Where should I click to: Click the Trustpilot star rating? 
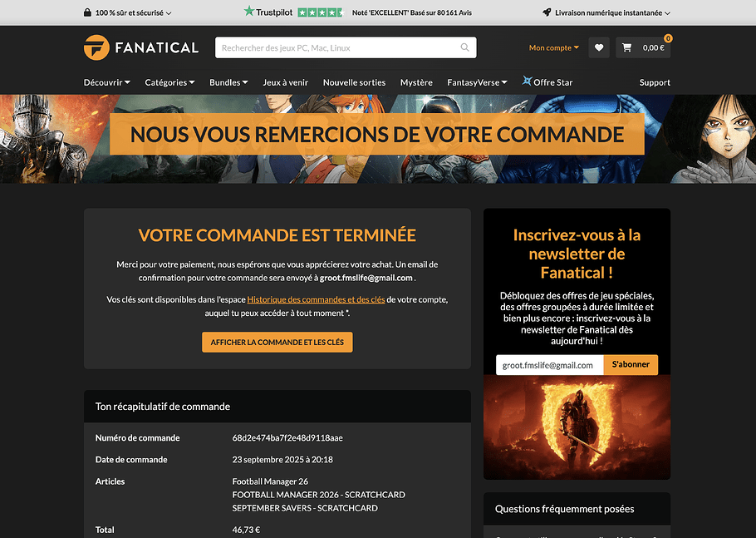(x=321, y=12)
